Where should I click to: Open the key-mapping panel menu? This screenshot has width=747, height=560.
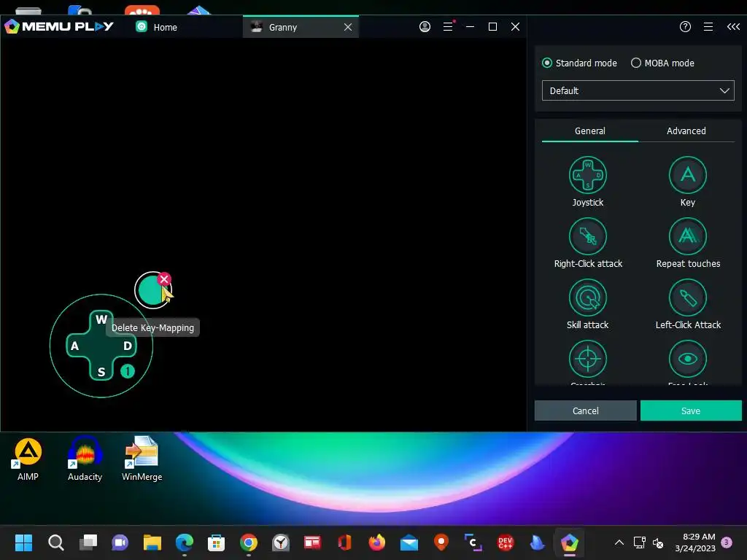708,27
